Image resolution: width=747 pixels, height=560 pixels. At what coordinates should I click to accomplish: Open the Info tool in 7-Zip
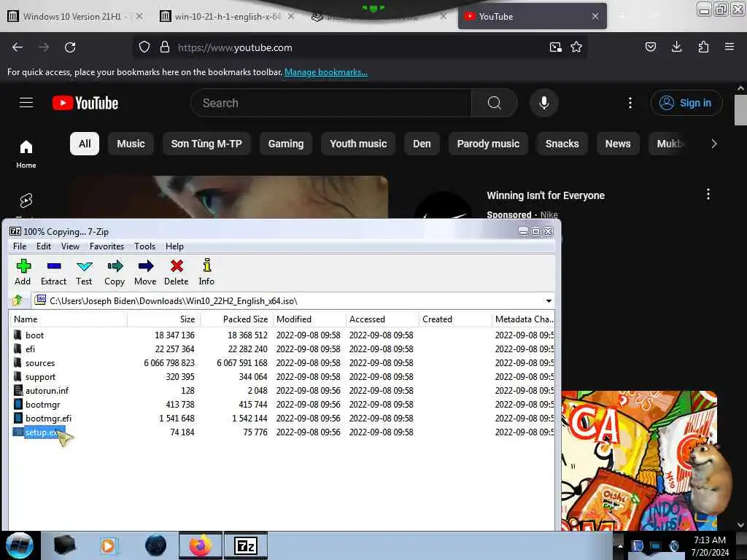coord(206,273)
